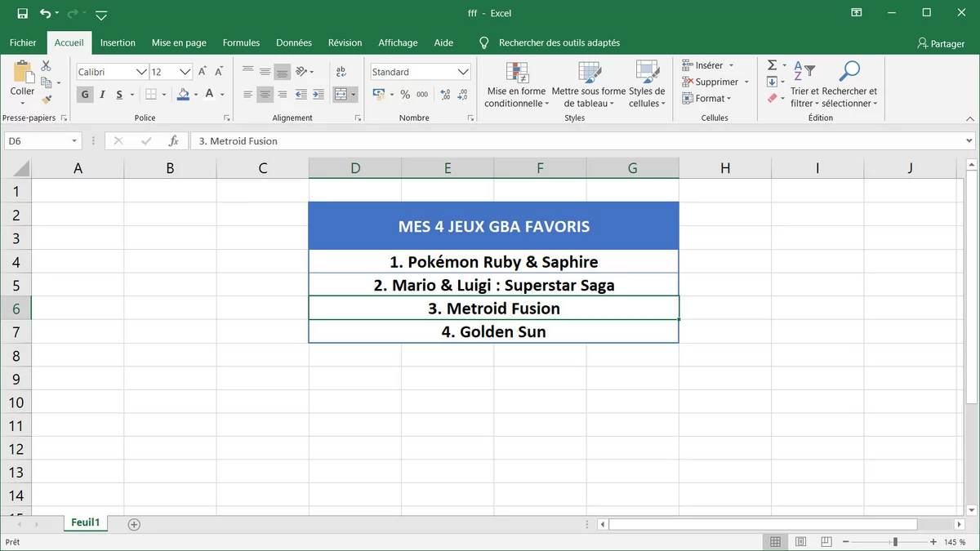Switch to the Insertion tab

pyautogui.click(x=118, y=42)
